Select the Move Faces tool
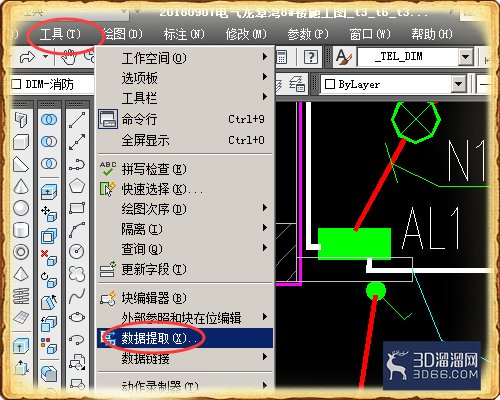500x400 pixels. (x=49, y=214)
